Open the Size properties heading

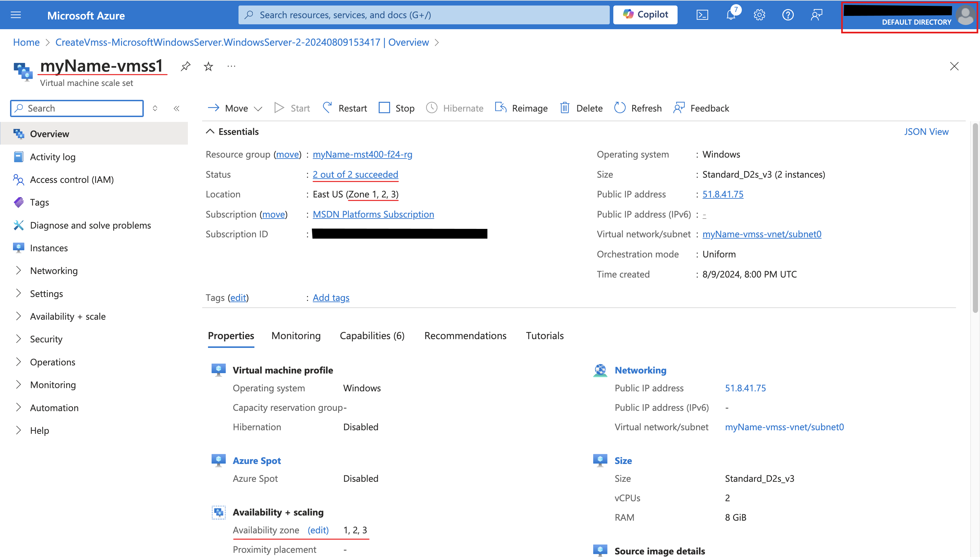pos(623,461)
